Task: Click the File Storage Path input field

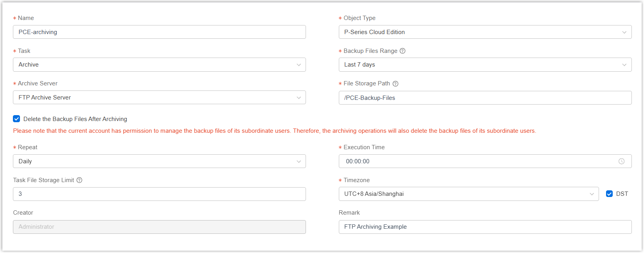Action: [x=485, y=98]
